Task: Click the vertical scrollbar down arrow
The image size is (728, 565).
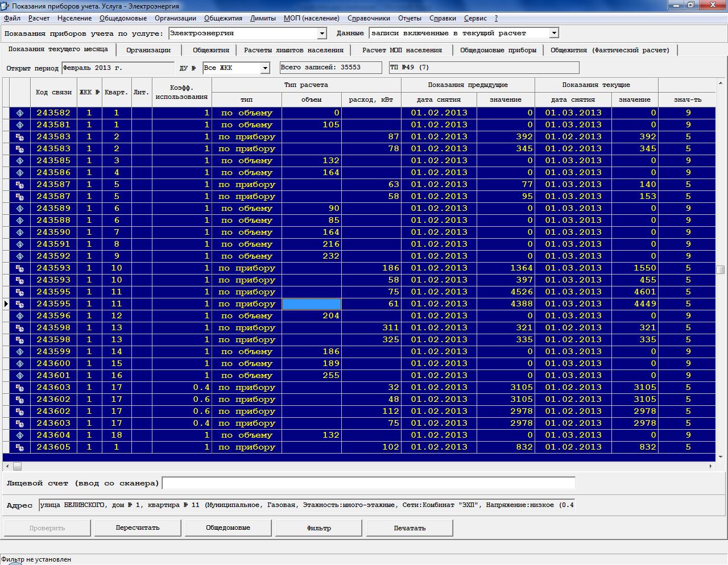Action: coord(721,457)
